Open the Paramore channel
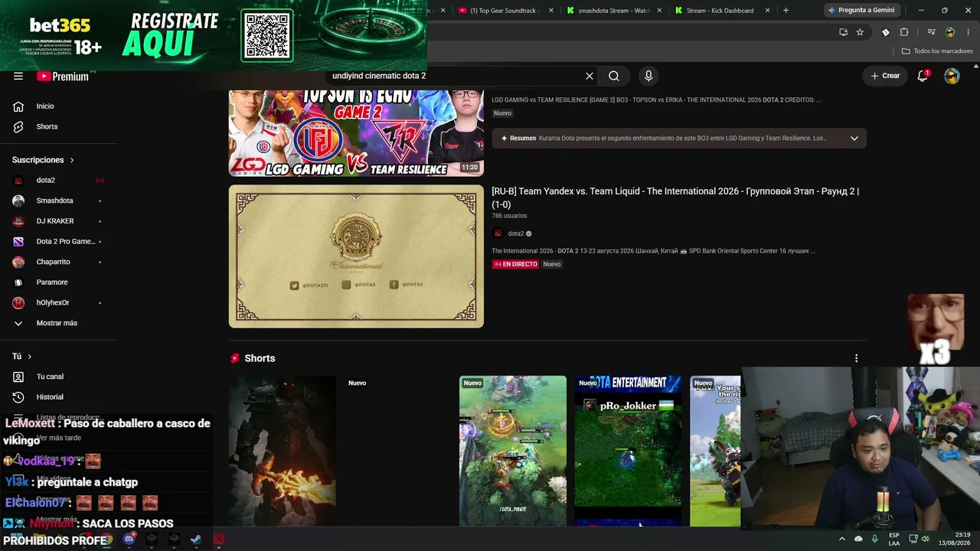980x551 pixels. pyautogui.click(x=59, y=282)
